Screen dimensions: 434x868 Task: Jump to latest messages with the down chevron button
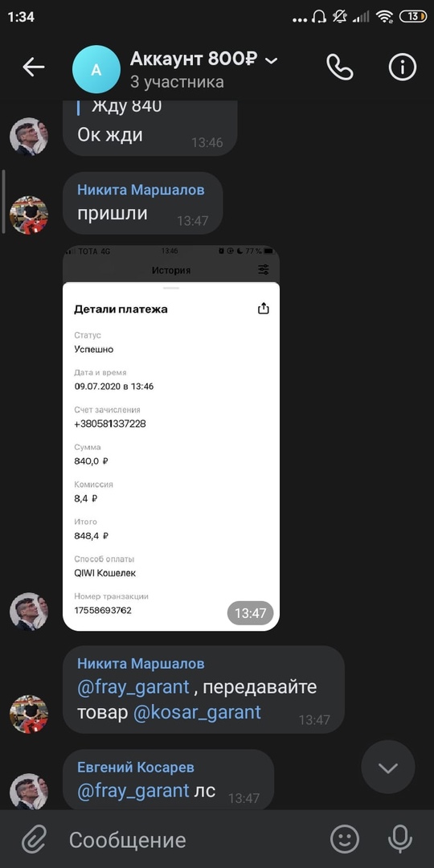[388, 768]
